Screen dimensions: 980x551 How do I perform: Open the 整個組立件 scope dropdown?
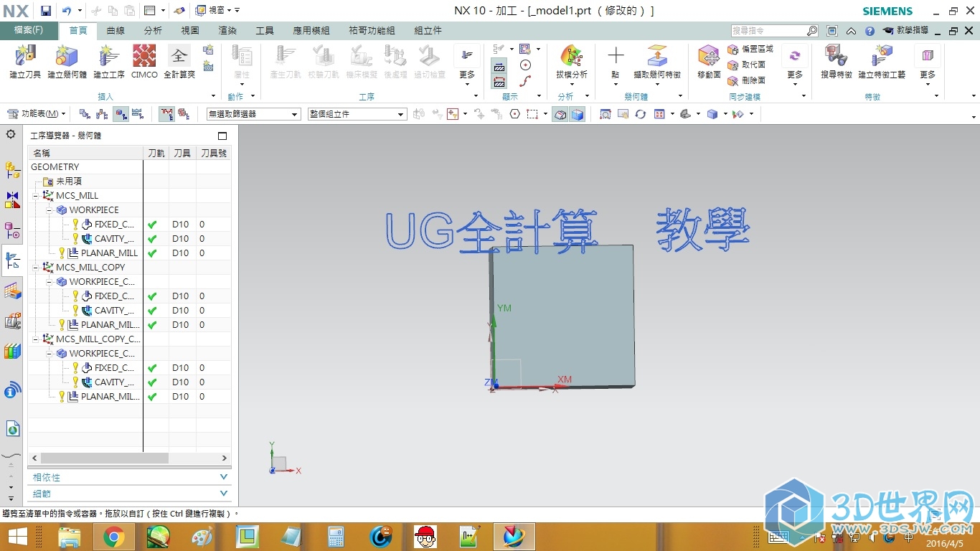click(x=357, y=114)
